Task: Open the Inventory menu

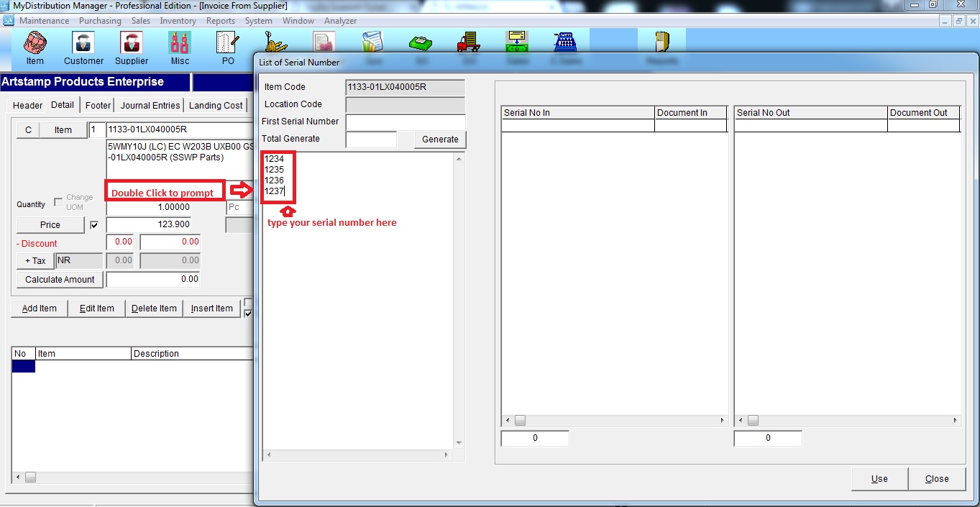Action: [178, 21]
